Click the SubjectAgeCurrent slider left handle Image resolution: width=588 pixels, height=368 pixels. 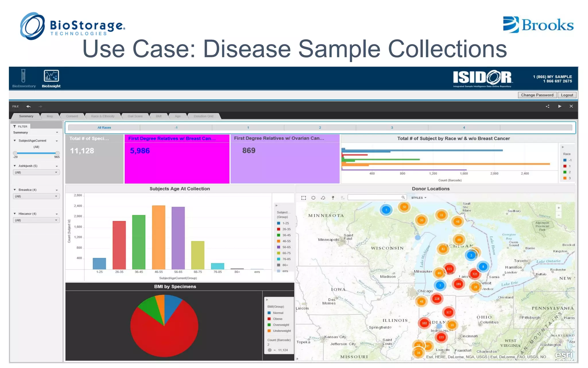(15, 153)
